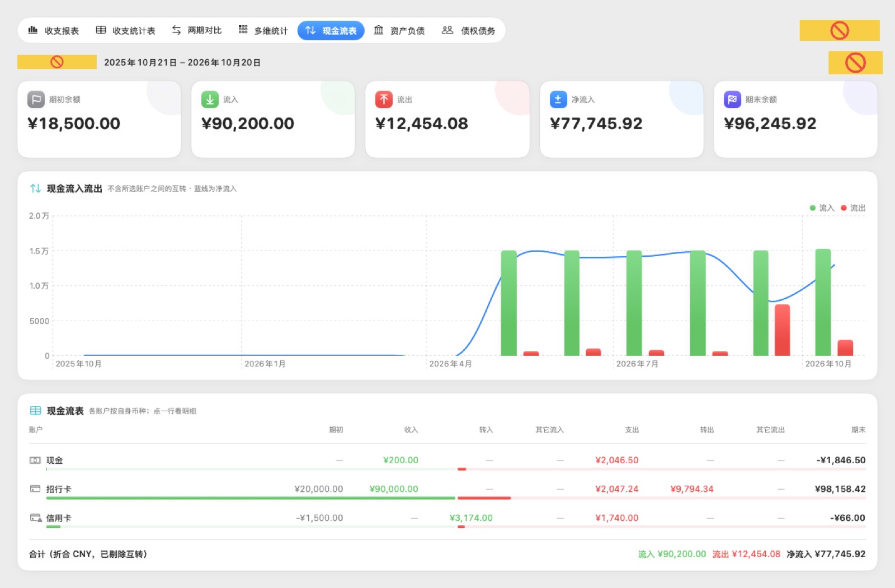
Task: Select the 现金流表 tab
Action: (331, 31)
